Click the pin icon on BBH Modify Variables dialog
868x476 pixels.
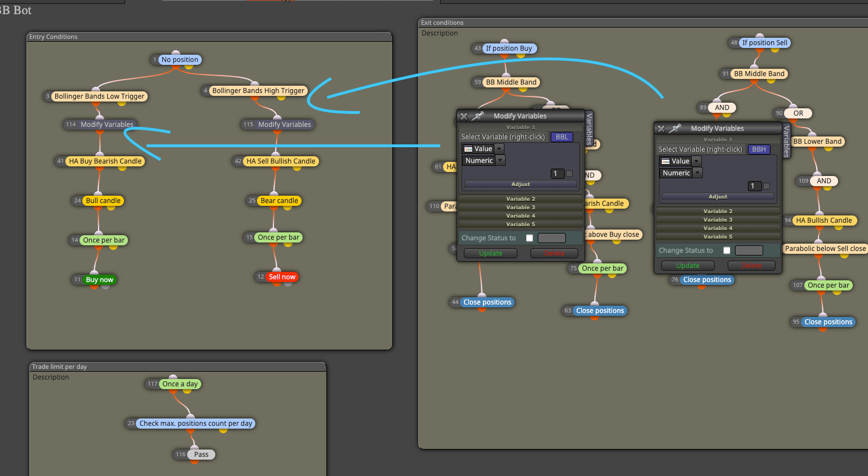pos(675,129)
